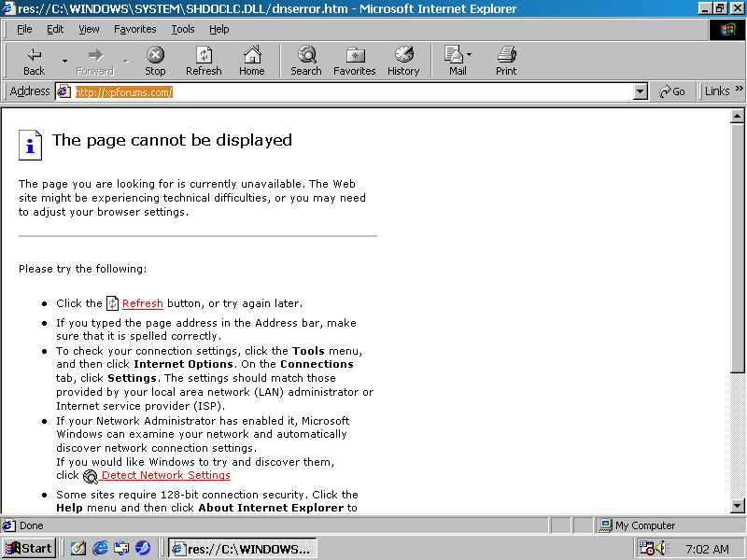Open the Start menu

pos(29,548)
